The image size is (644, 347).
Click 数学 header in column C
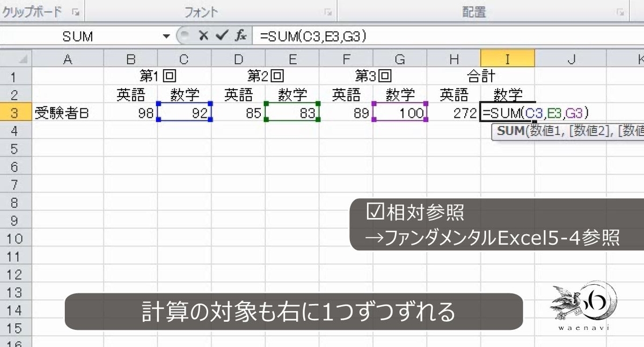tap(184, 95)
